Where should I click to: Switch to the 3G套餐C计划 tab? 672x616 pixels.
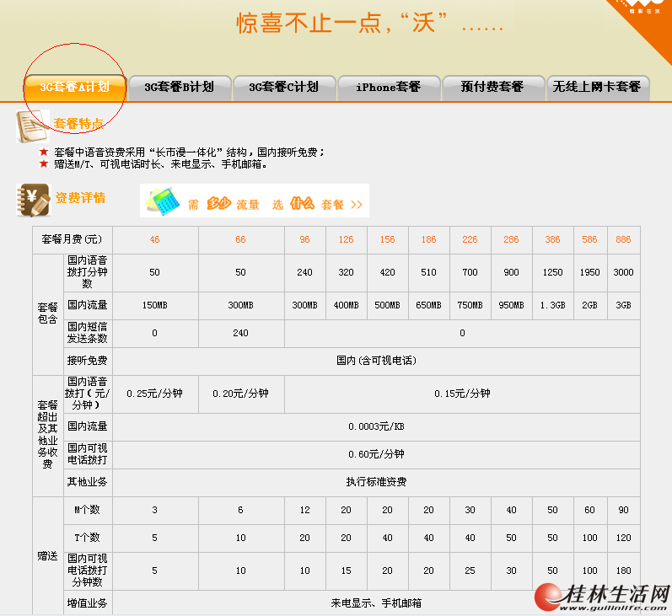click(x=283, y=88)
